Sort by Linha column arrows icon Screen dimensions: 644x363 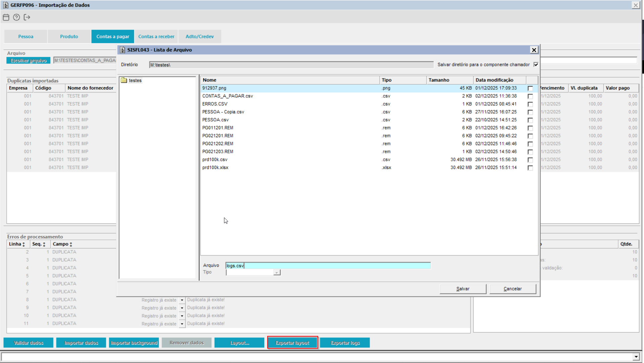(x=23, y=244)
